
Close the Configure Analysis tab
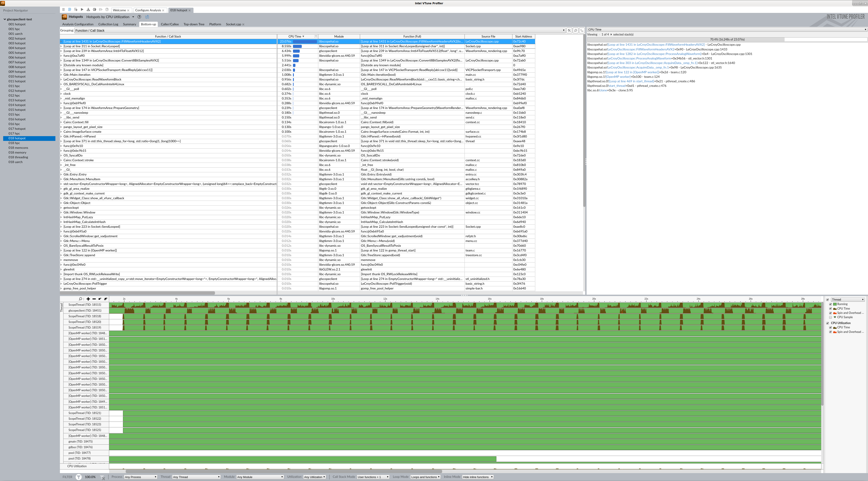point(163,10)
